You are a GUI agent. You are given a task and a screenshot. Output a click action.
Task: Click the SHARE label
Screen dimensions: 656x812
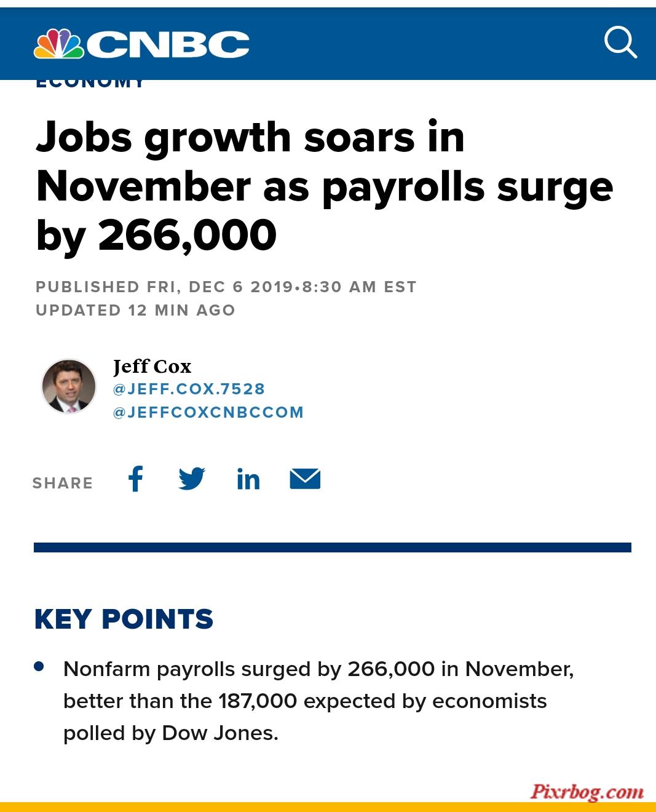63,483
